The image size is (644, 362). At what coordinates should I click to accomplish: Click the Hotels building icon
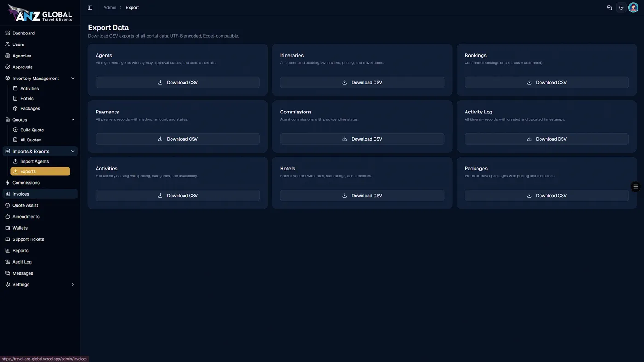point(15,98)
